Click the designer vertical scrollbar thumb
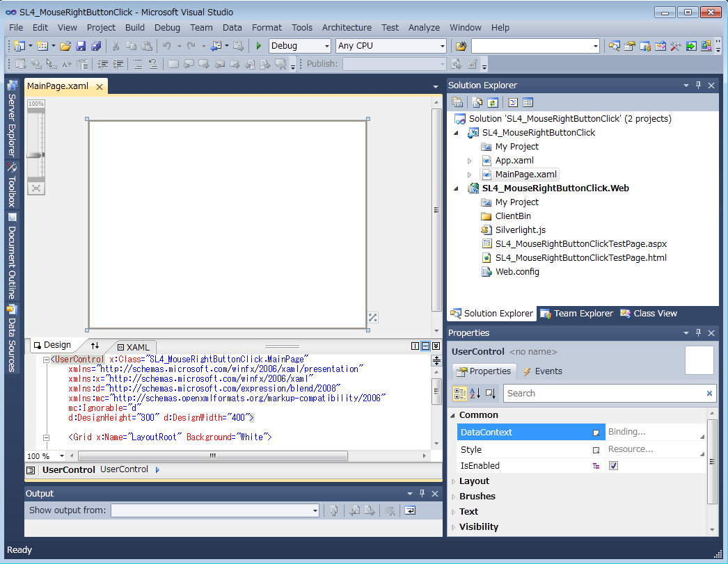 tap(436, 210)
